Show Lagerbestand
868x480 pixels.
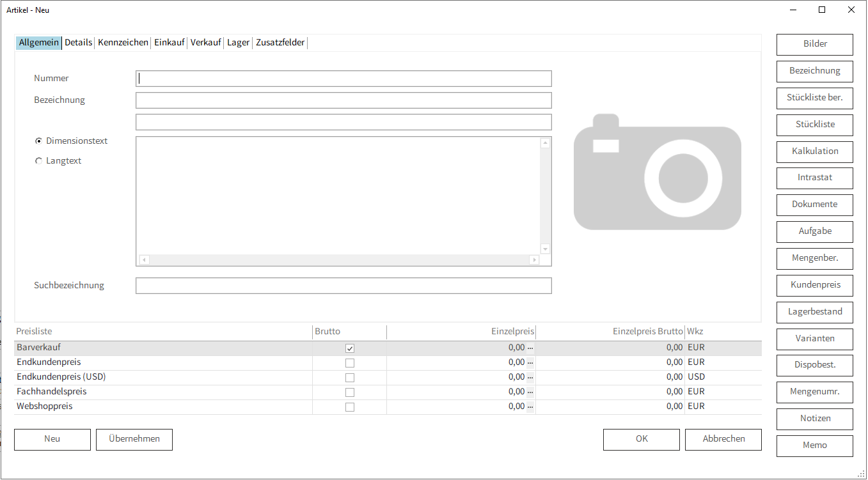tap(815, 312)
